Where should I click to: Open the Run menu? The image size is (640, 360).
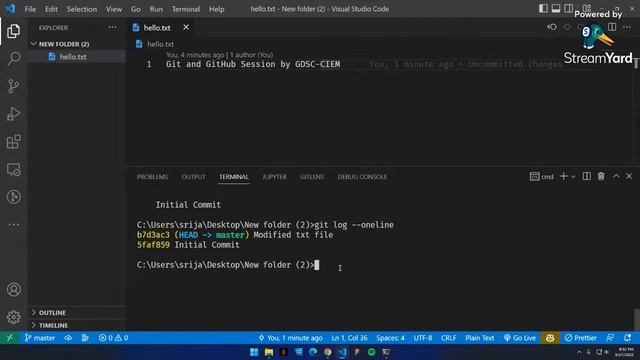[x=156, y=9]
